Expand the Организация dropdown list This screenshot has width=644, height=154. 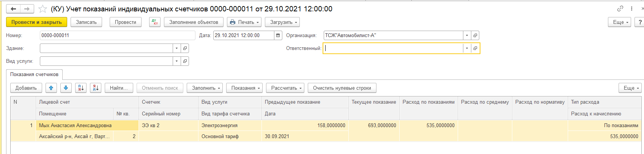(467, 36)
